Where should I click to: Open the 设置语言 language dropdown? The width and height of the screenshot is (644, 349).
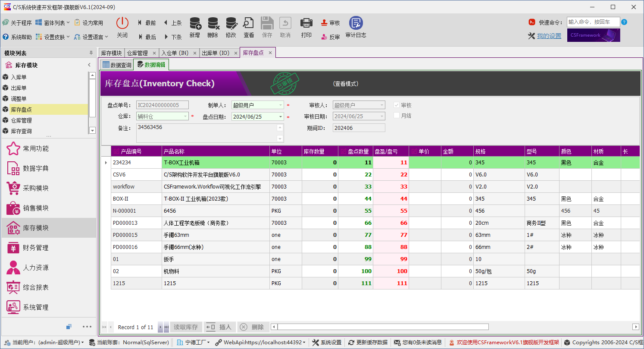coord(91,37)
